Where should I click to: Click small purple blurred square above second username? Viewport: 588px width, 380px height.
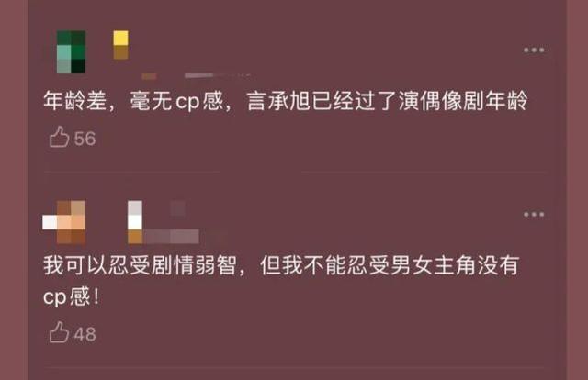[x=177, y=208]
